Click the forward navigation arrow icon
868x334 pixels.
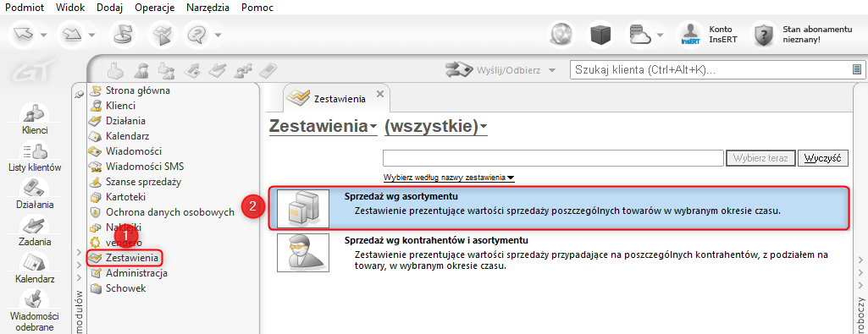click(71, 35)
